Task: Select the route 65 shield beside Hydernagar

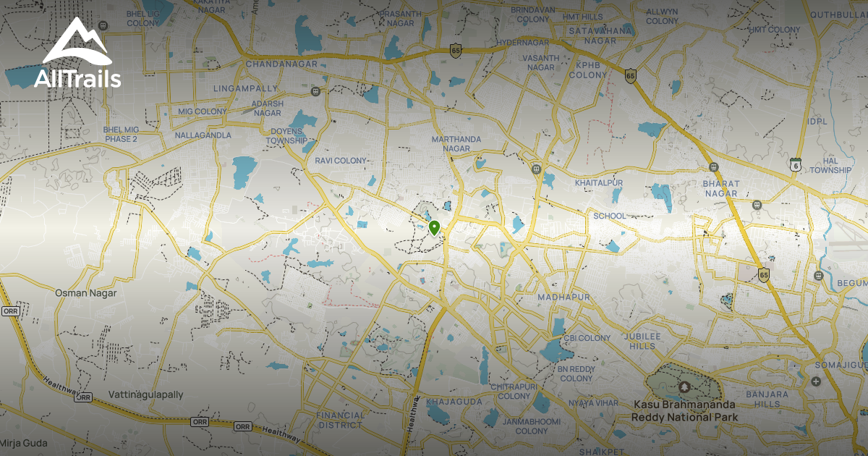Action: click(455, 50)
